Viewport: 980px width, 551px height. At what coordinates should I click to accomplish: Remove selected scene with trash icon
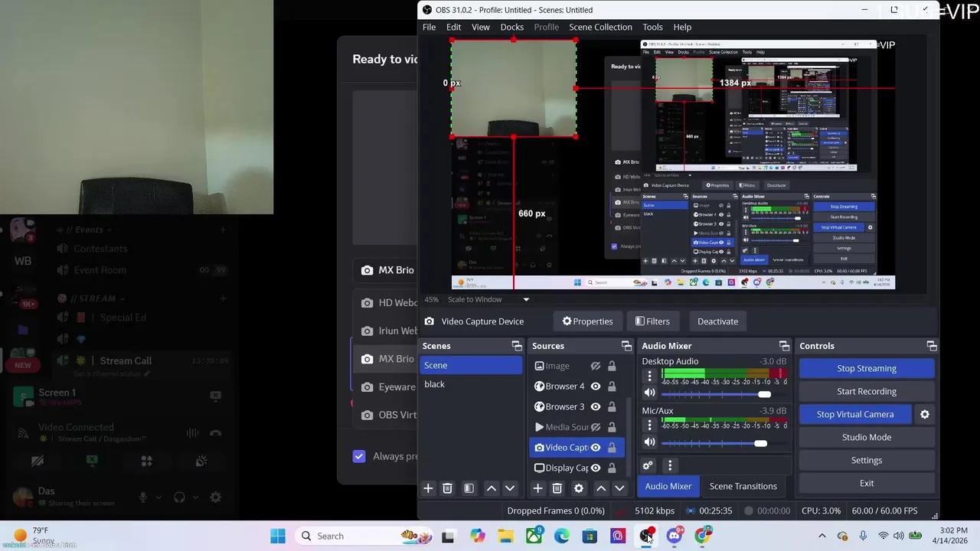[x=448, y=488]
